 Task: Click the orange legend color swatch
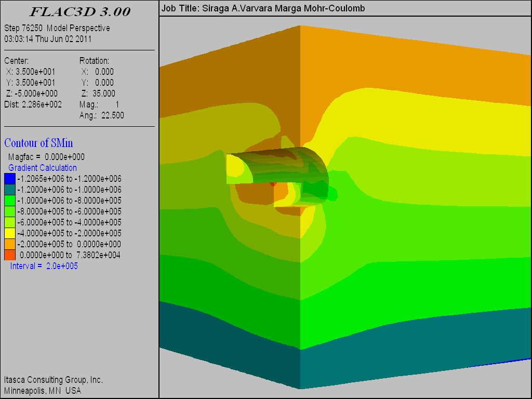point(10,244)
